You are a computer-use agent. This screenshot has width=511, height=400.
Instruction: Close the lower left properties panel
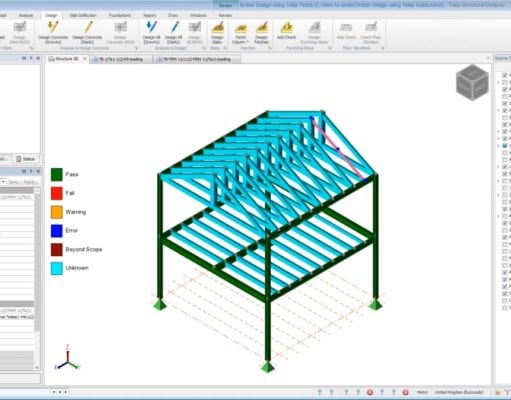click(x=38, y=171)
